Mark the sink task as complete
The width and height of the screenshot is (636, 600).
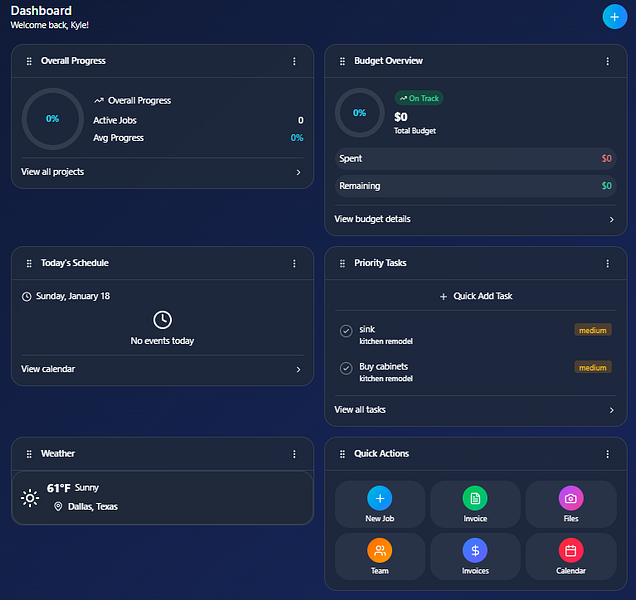[x=346, y=331]
